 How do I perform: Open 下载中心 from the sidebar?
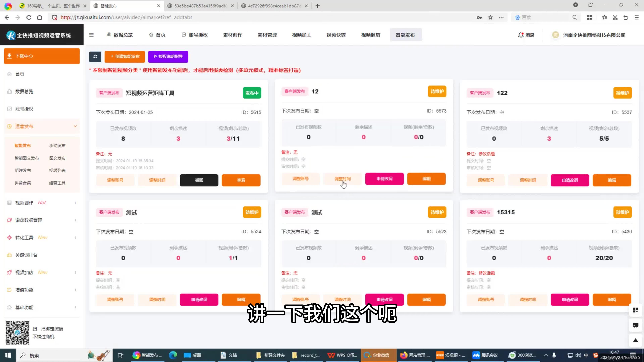pyautogui.click(x=42, y=56)
